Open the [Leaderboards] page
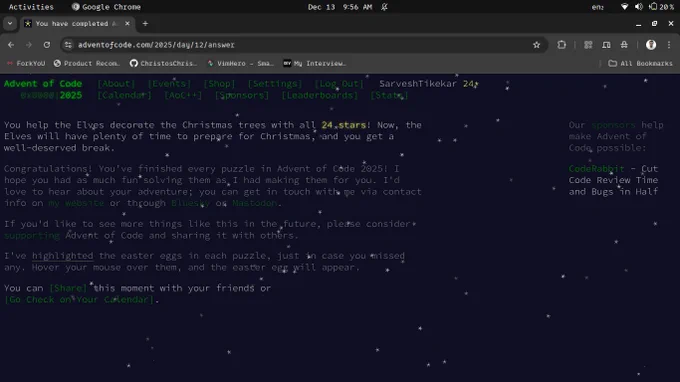 pos(320,95)
